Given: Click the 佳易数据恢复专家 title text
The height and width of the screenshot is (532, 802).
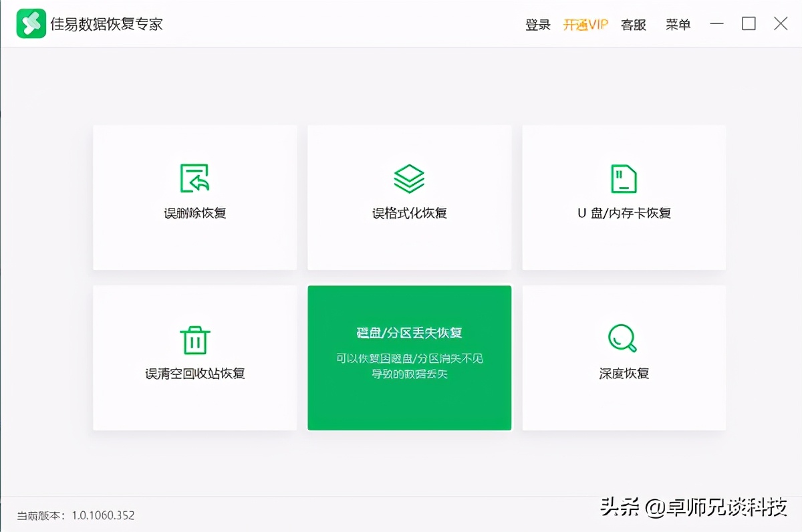Looking at the screenshot, I should coord(106,23).
